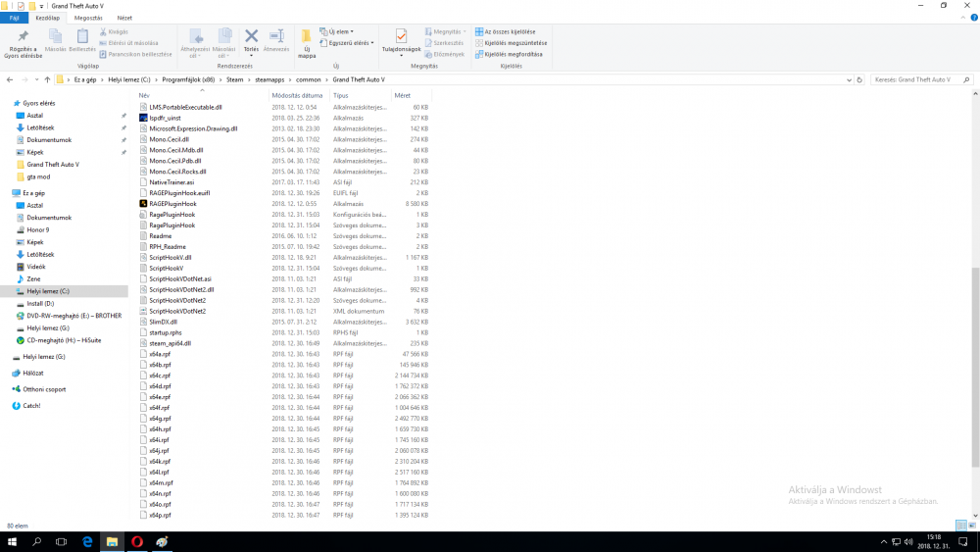Open Letöltések under Gyors elérés
Screen dimensions: 980x552
pos(40,127)
